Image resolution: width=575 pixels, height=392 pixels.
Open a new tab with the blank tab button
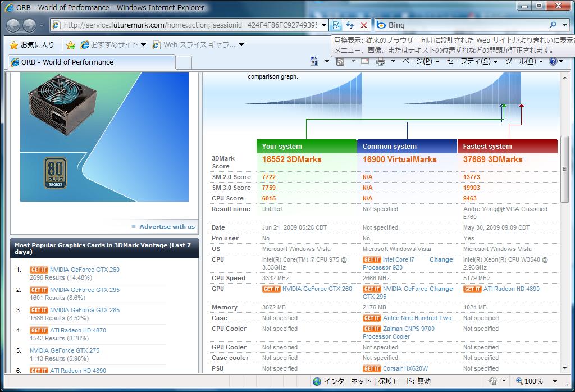pos(184,62)
